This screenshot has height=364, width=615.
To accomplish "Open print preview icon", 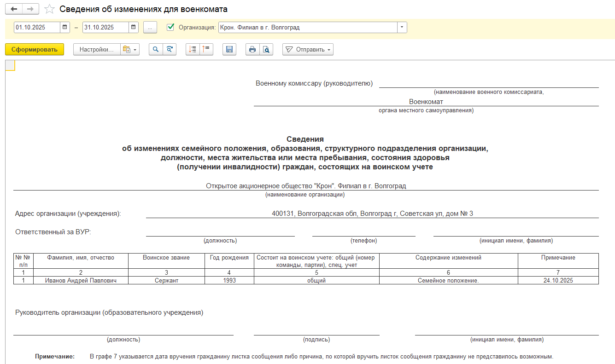I will click(266, 50).
